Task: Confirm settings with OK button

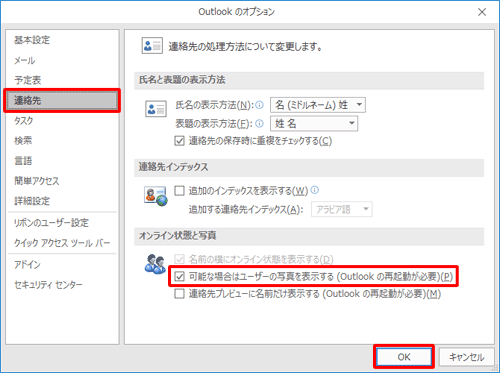Action: [x=404, y=357]
